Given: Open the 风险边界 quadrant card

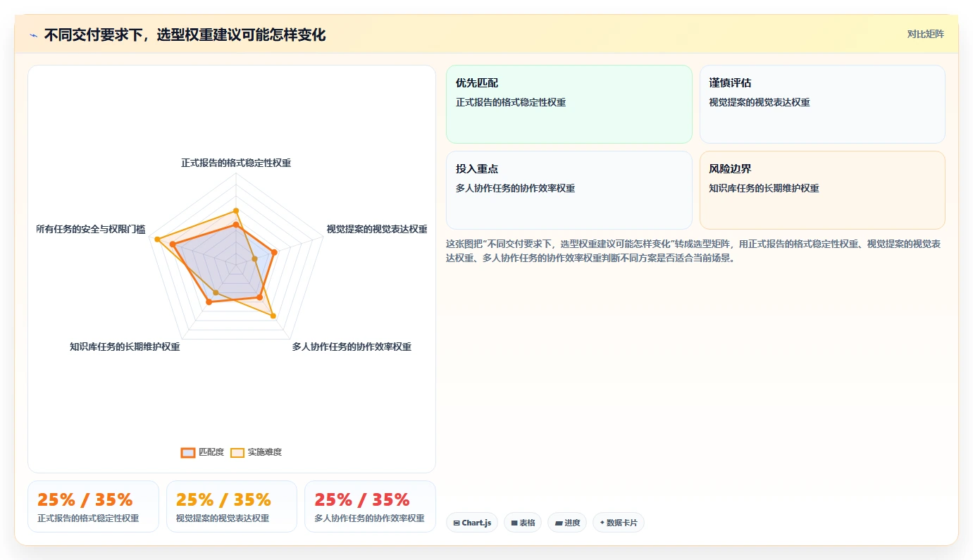Looking at the screenshot, I should (x=822, y=190).
